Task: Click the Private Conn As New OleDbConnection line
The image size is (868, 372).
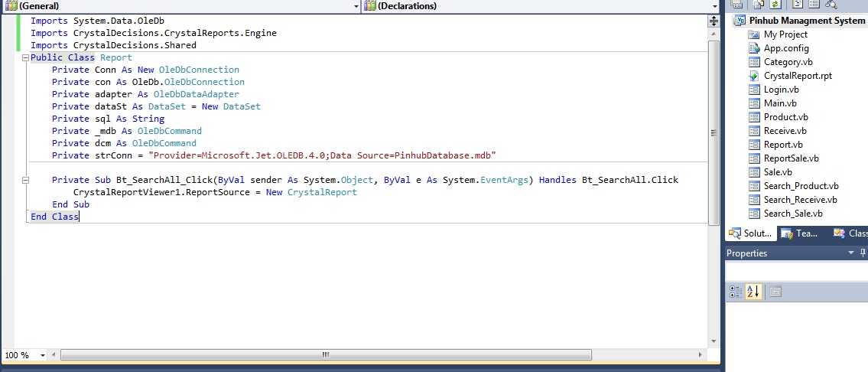Action: coord(145,70)
